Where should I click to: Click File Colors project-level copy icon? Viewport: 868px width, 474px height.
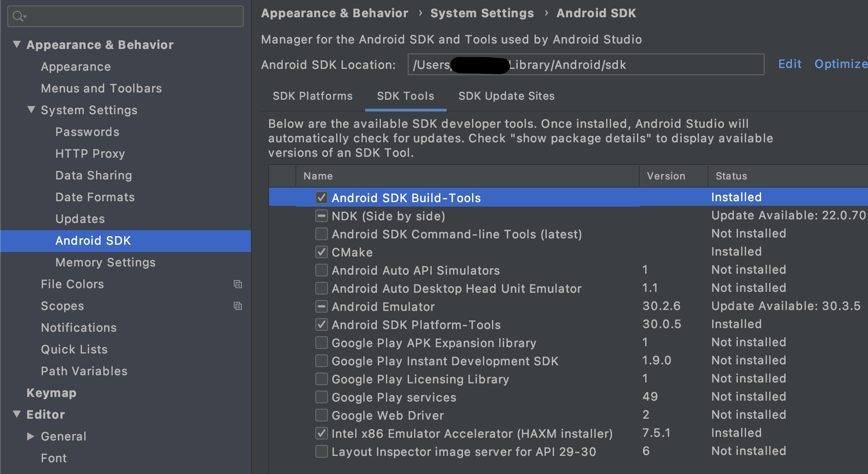point(237,284)
